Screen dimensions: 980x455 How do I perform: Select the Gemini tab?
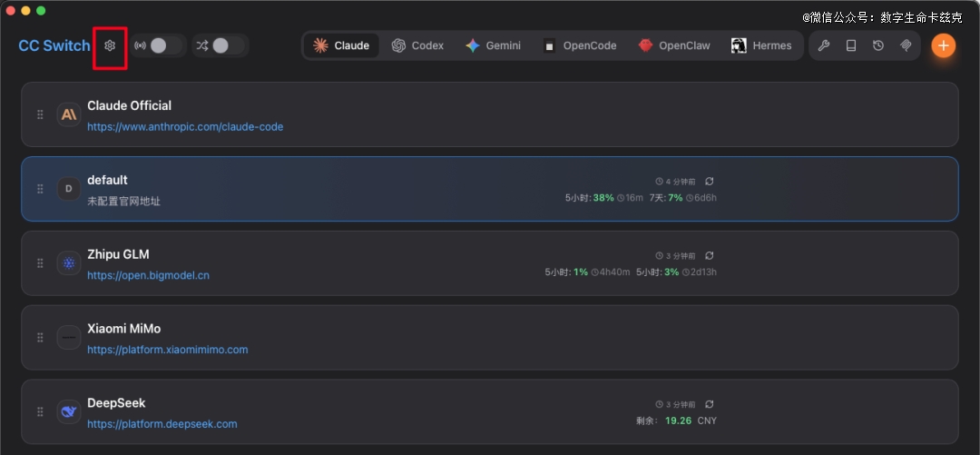493,45
